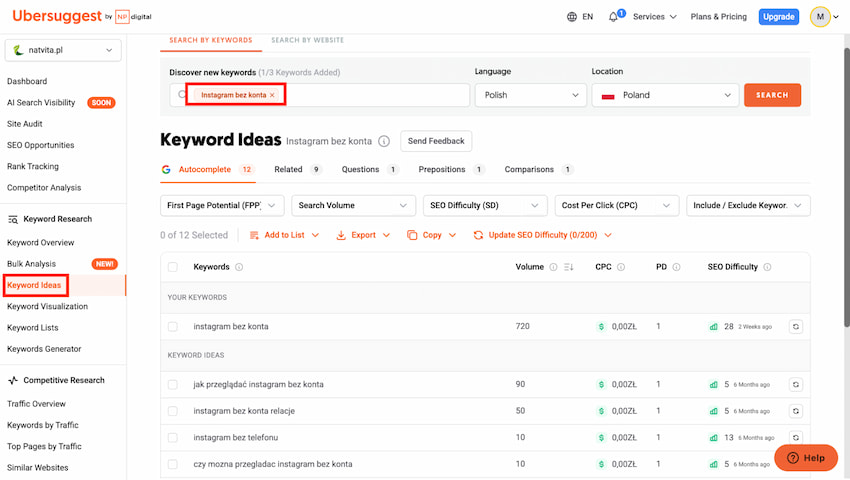Click the CPC column info icon
The height and width of the screenshot is (480, 850).
click(x=621, y=267)
